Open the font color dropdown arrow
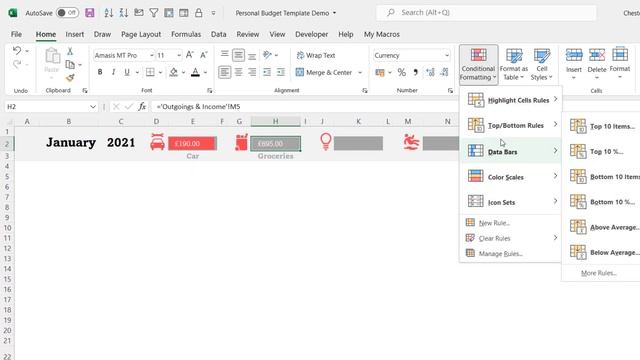 [x=205, y=72]
